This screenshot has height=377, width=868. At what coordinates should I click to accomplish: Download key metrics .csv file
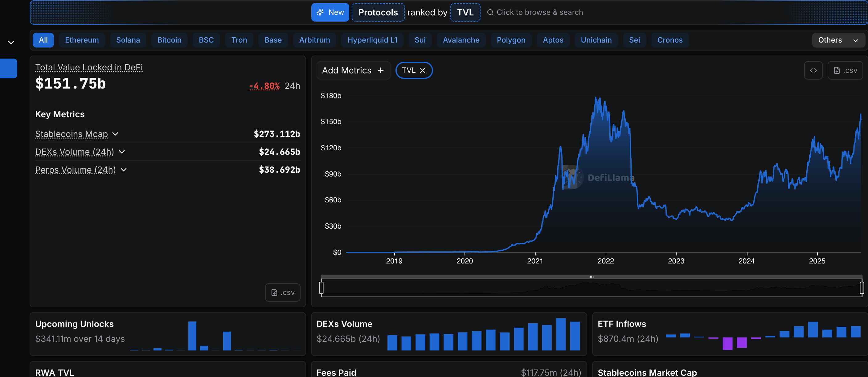point(282,292)
